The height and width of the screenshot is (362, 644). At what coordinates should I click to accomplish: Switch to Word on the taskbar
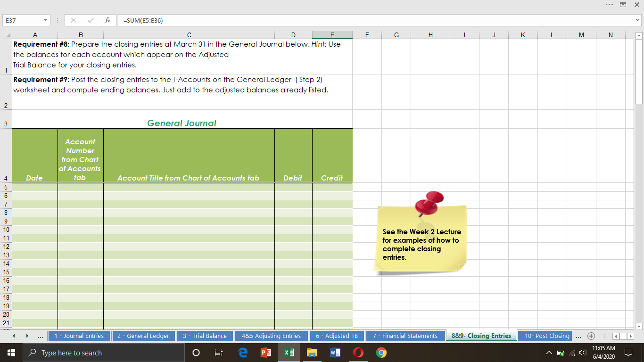tap(335, 353)
